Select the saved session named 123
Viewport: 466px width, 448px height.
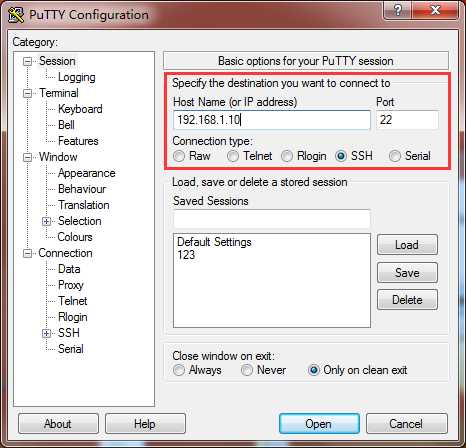pos(186,255)
